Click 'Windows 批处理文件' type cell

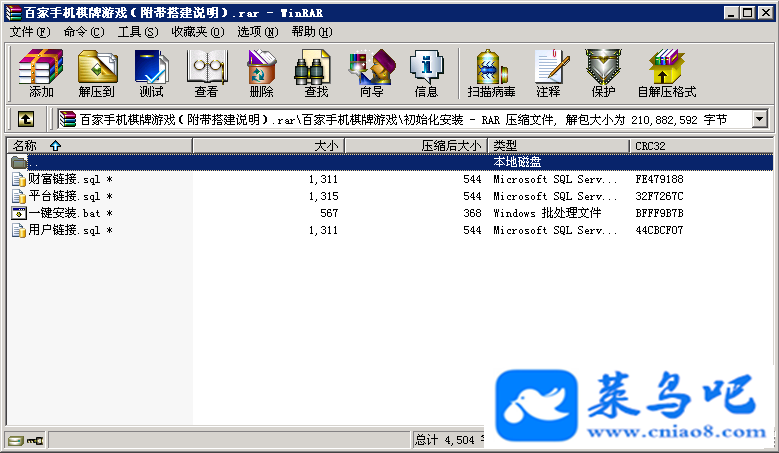pos(547,213)
